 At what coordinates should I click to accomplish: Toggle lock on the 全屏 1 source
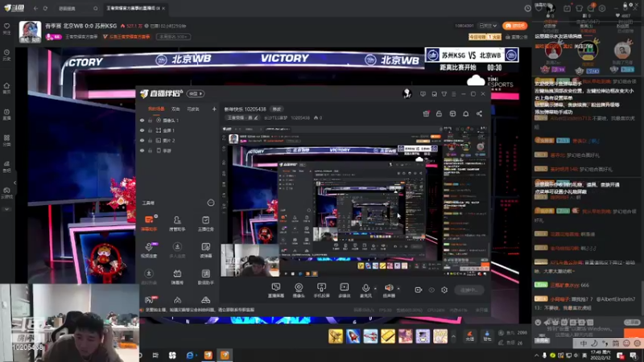150,130
